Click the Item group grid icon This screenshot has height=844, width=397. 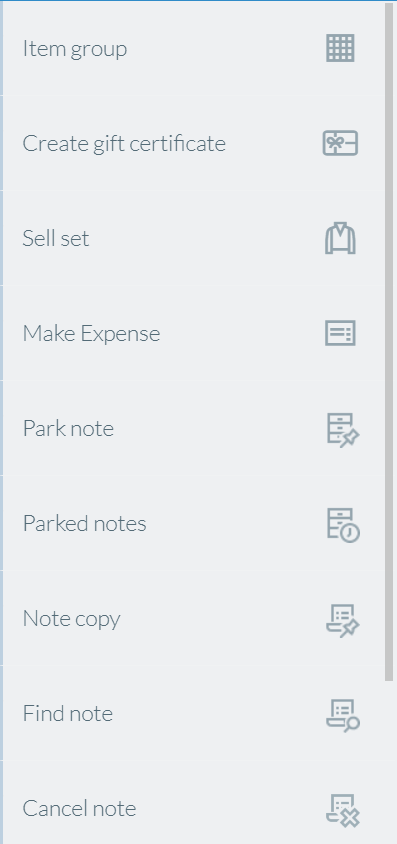point(340,48)
